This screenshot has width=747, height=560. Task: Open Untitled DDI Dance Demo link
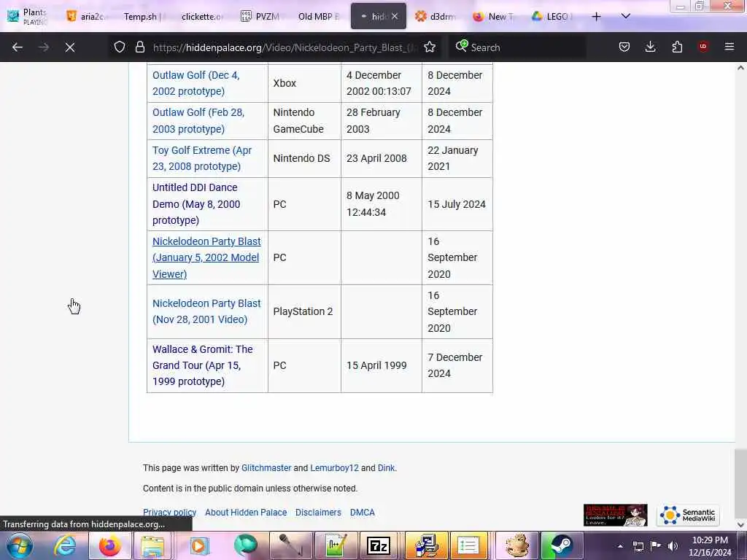point(196,204)
